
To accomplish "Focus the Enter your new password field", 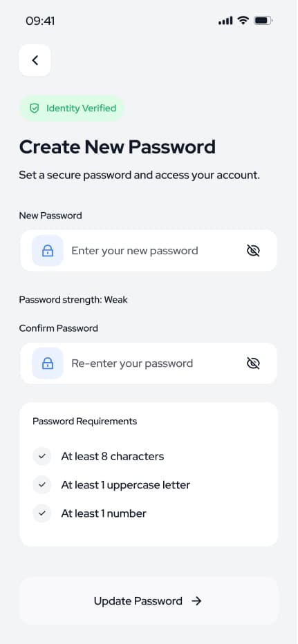I will coord(149,251).
